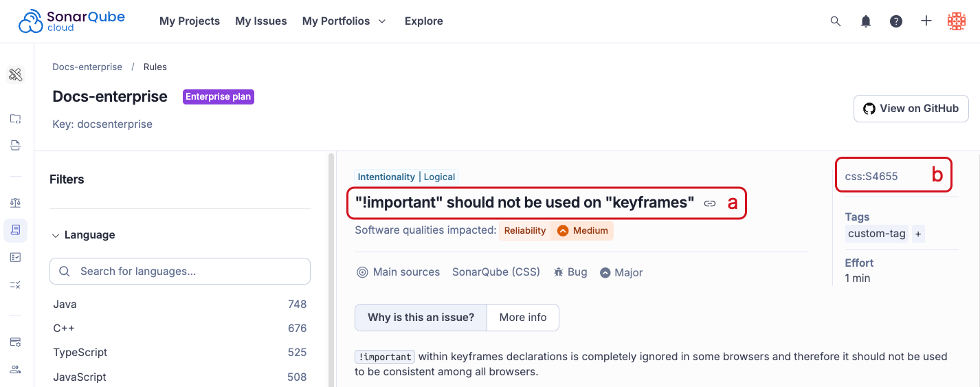This screenshot has height=387, width=980.
Task: Click the SonarQube Cloud logo
Action: pos(71,21)
